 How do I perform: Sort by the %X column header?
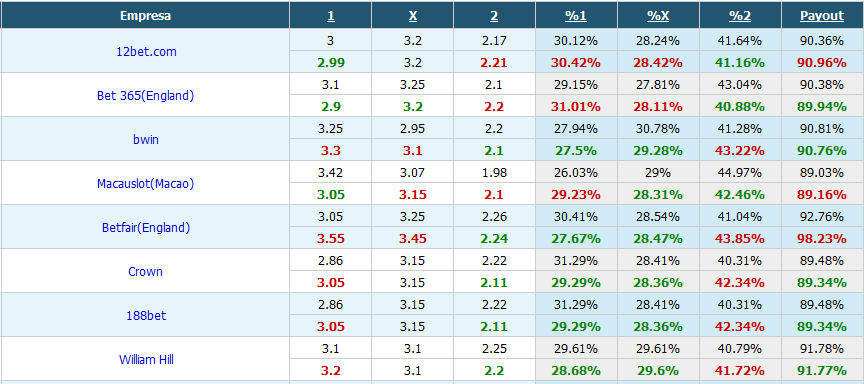click(x=658, y=16)
